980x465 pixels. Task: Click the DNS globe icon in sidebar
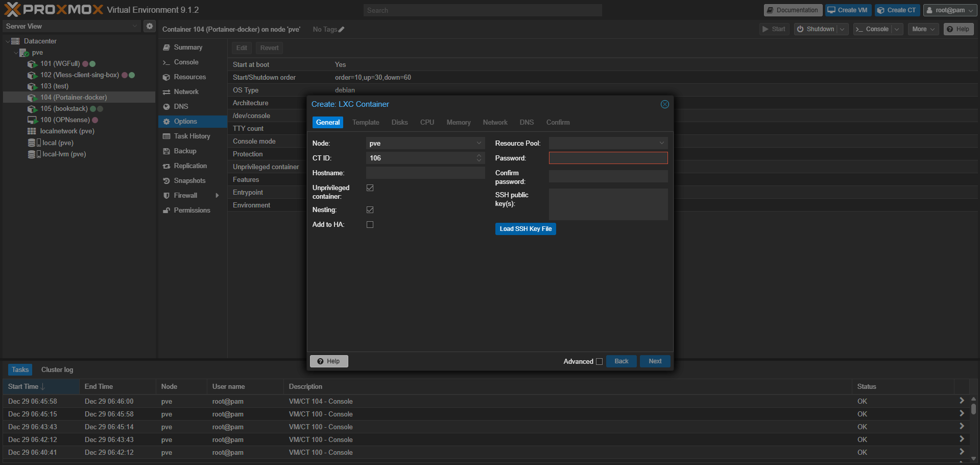166,107
